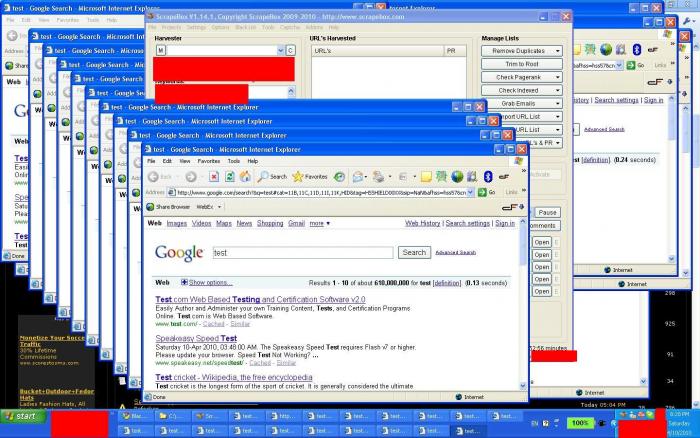This screenshot has width=700, height=438.
Task: Click Back arrow in frontmost Google Search window
Action: point(153,177)
